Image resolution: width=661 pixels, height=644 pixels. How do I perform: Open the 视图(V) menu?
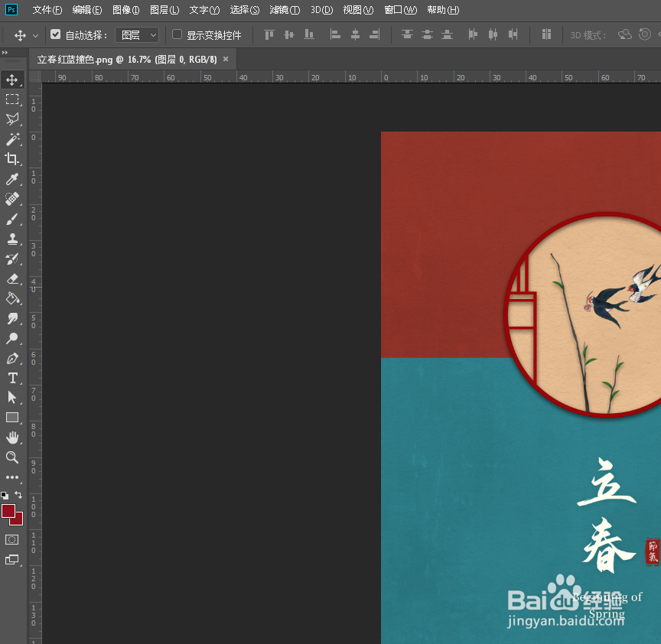358,10
